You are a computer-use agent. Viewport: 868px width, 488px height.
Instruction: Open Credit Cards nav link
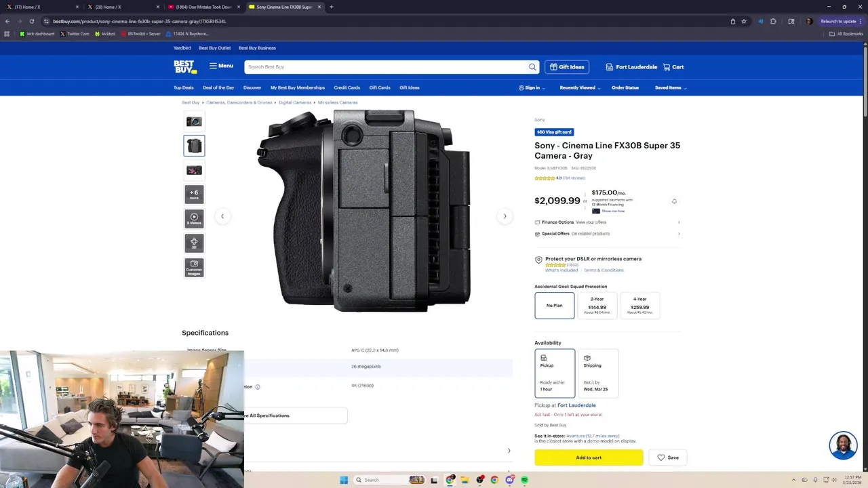pyautogui.click(x=347, y=87)
